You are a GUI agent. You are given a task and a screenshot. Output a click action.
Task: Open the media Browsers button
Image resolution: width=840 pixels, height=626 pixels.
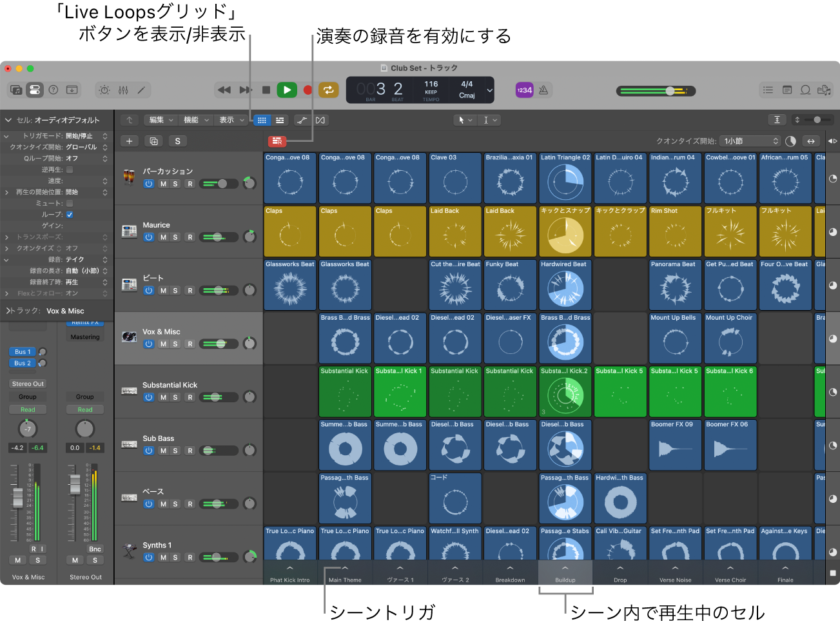[824, 90]
